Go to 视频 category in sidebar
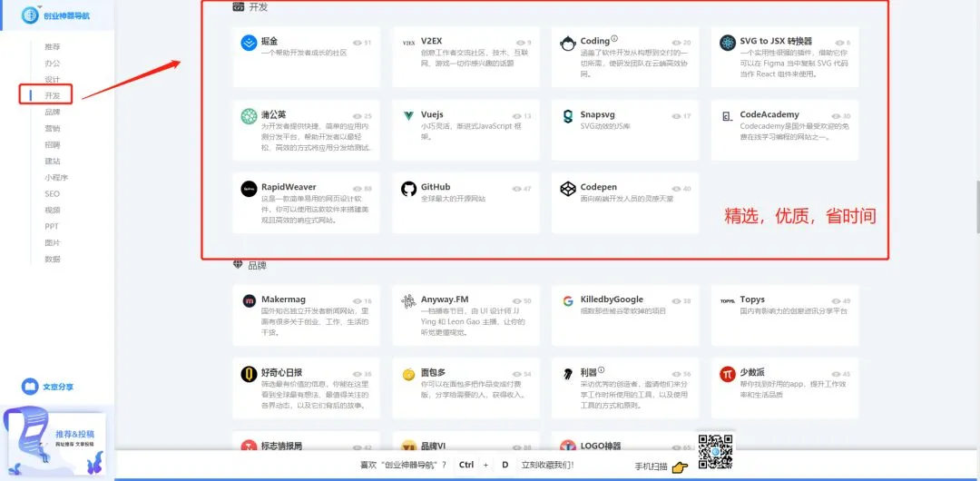Image resolution: width=980 pixels, height=481 pixels. coord(53,211)
